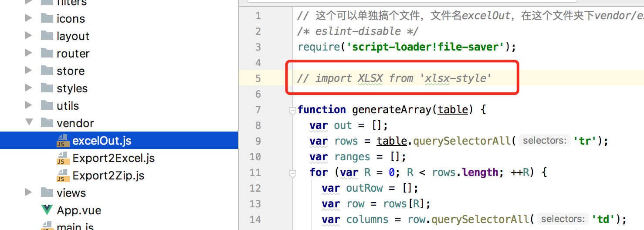Expand the router folder arrow

pyautogui.click(x=29, y=53)
